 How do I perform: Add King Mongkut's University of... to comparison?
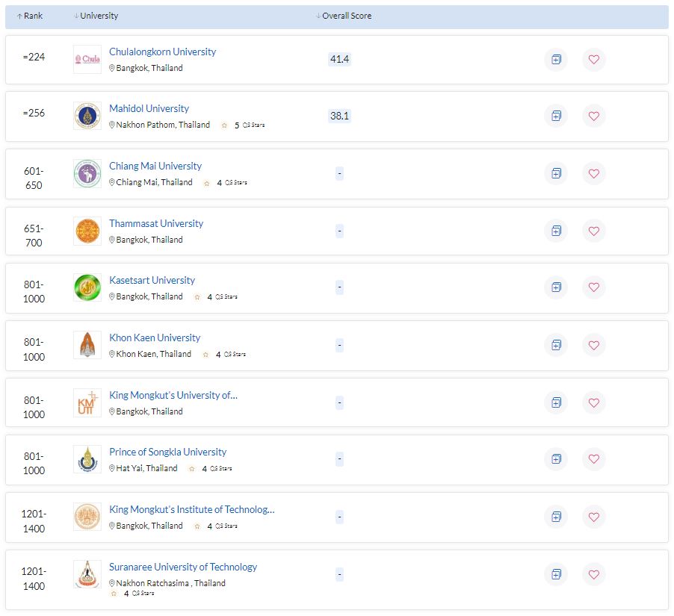(556, 402)
